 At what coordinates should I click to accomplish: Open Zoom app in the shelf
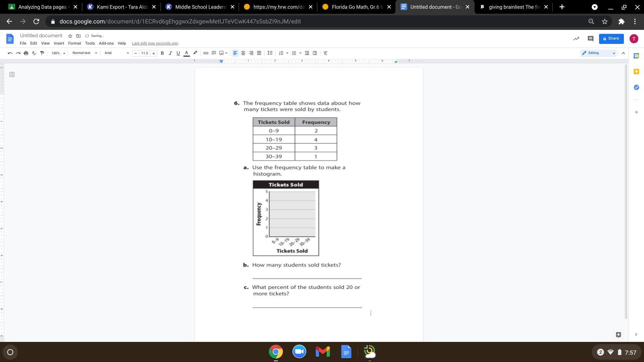(299, 352)
